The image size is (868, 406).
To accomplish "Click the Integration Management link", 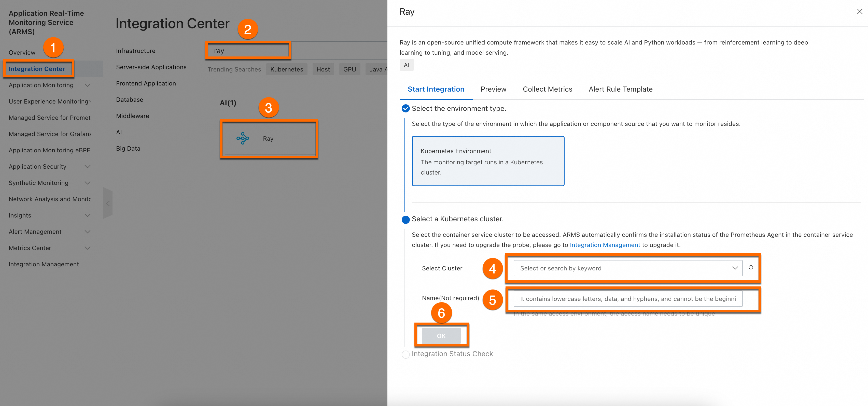I will 605,245.
